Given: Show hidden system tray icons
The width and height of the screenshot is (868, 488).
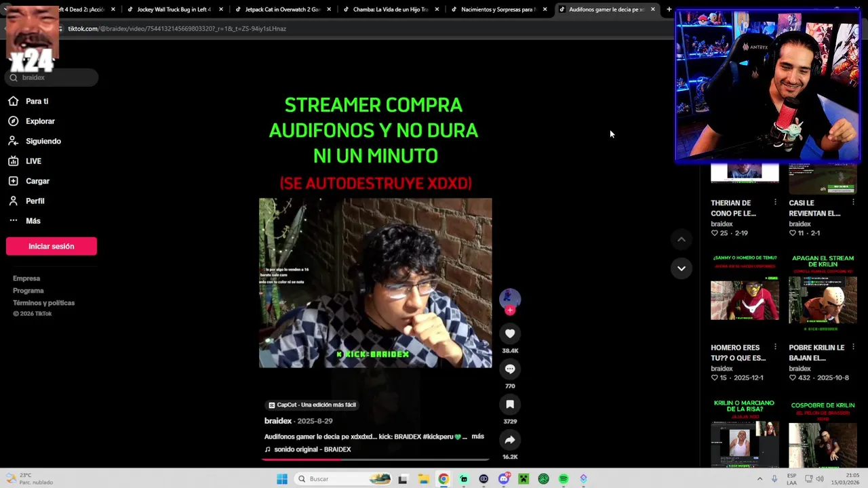Looking at the screenshot, I should (x=759, y=479).
